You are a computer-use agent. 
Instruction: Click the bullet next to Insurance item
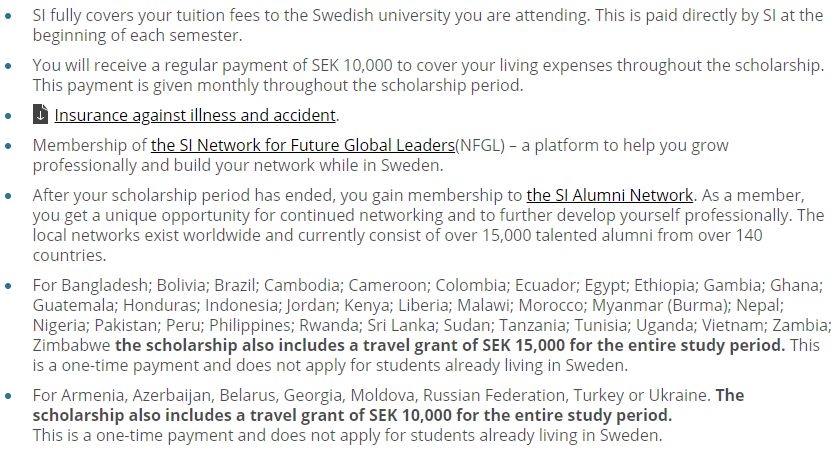10,115
